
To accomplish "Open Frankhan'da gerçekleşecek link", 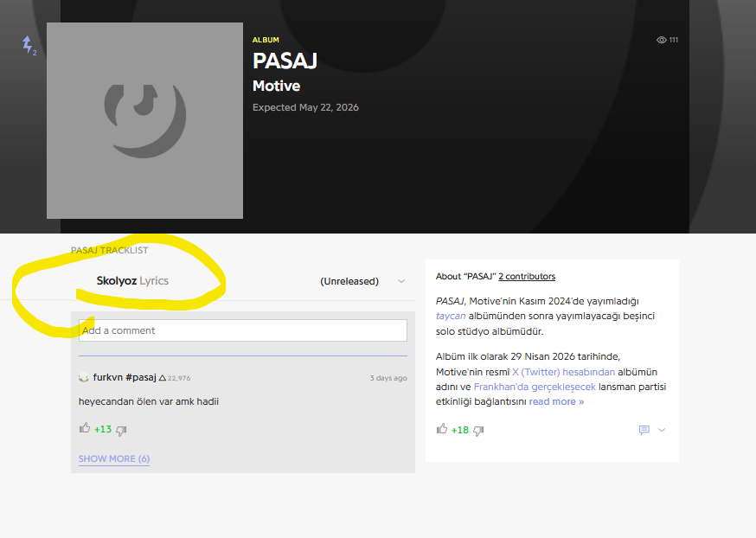I will point(535,387).
